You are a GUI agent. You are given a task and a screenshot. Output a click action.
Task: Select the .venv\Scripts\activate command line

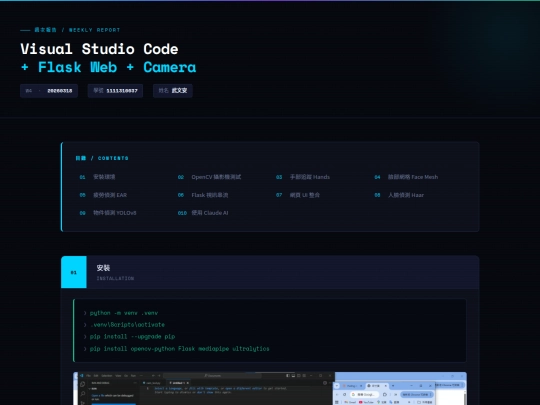(x=127, y=325)
